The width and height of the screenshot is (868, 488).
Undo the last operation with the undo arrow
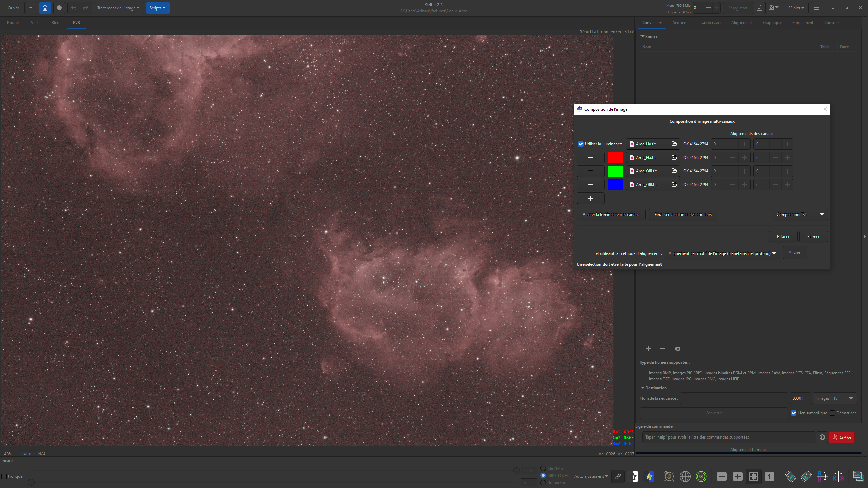tap(74, 8)
